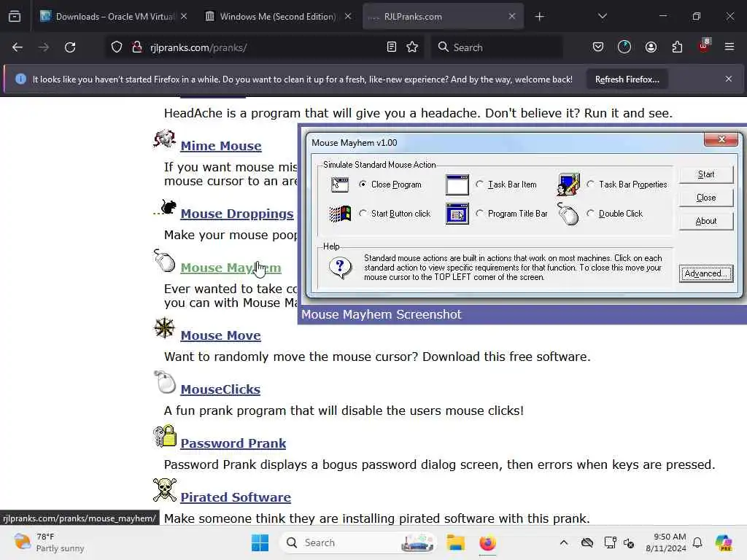Click the Help question mark icon in screenshot
Image resolution: width=747 pixels, height=560 pixels.
click(x=340, y=267)
